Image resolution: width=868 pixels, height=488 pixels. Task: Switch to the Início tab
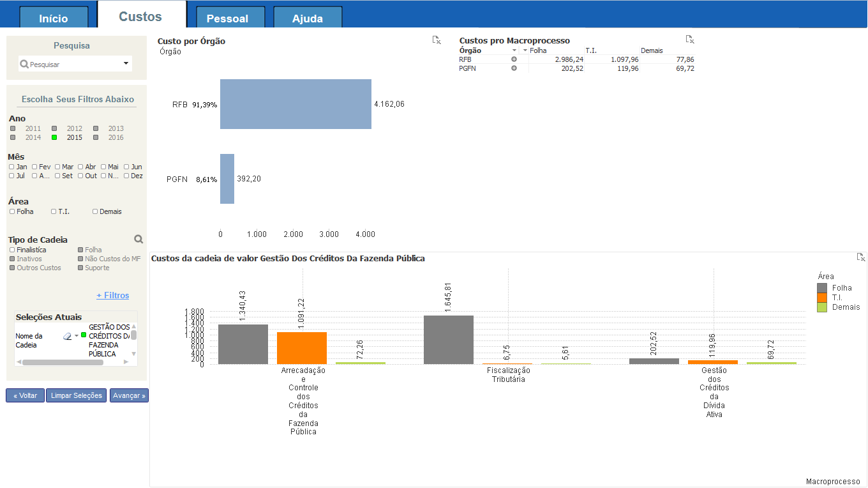coord(54,19)
